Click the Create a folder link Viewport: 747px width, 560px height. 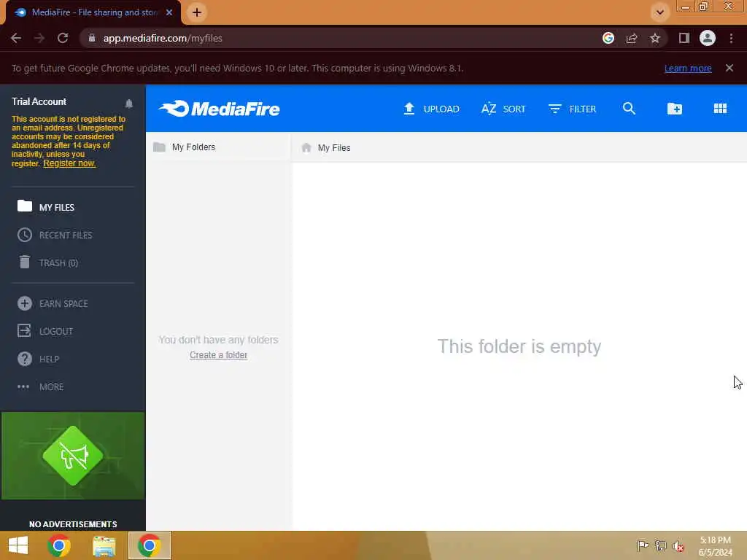tap(219, 355)
